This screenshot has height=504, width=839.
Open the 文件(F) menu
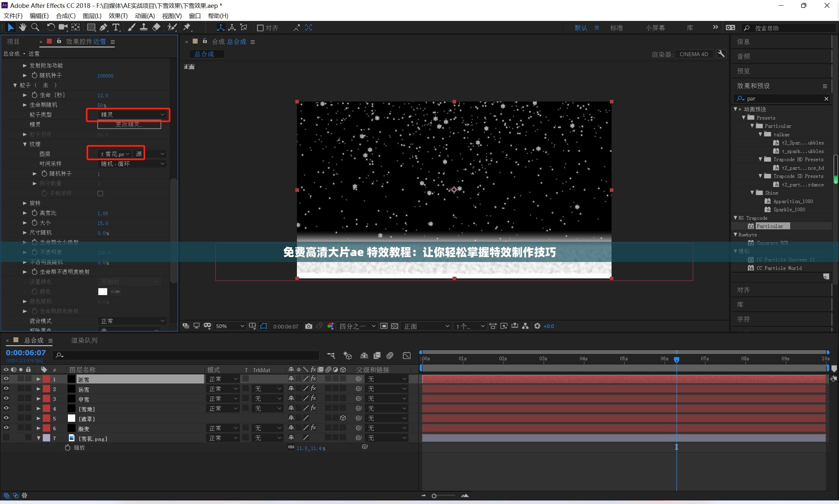[13, 16]
